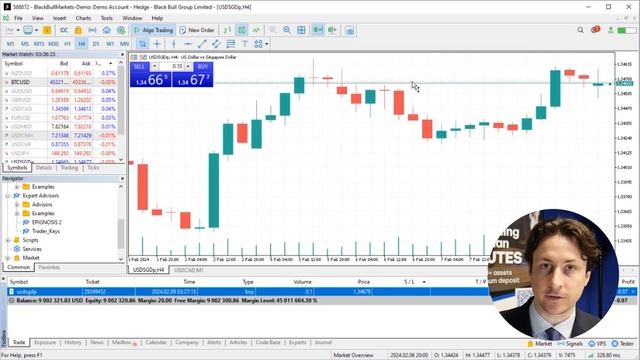Screen dimensions: 640x360
Task: Select the cursor pointer tool
Action: (x=142, y=44)
